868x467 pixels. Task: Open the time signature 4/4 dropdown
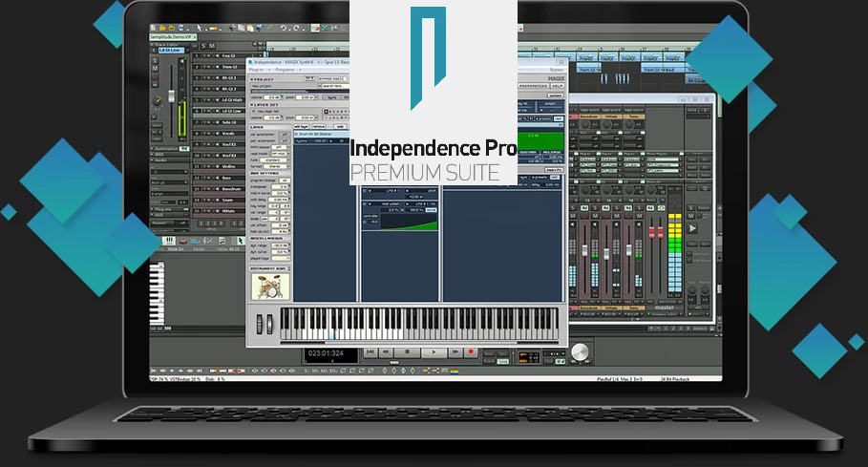coord(554,354)
